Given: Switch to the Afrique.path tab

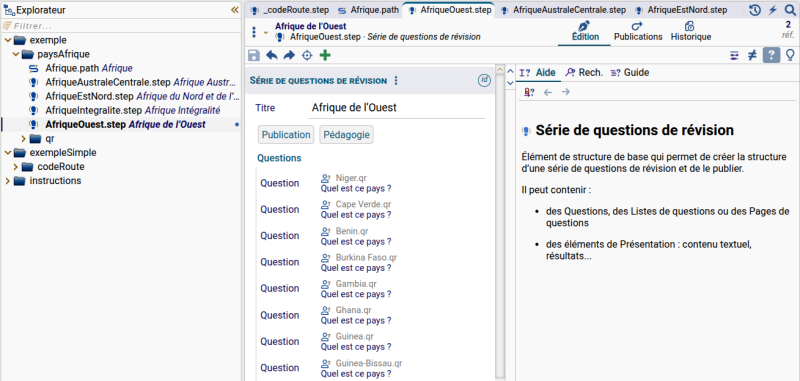Looking at the screenshot, I should (x=368, y=10).
